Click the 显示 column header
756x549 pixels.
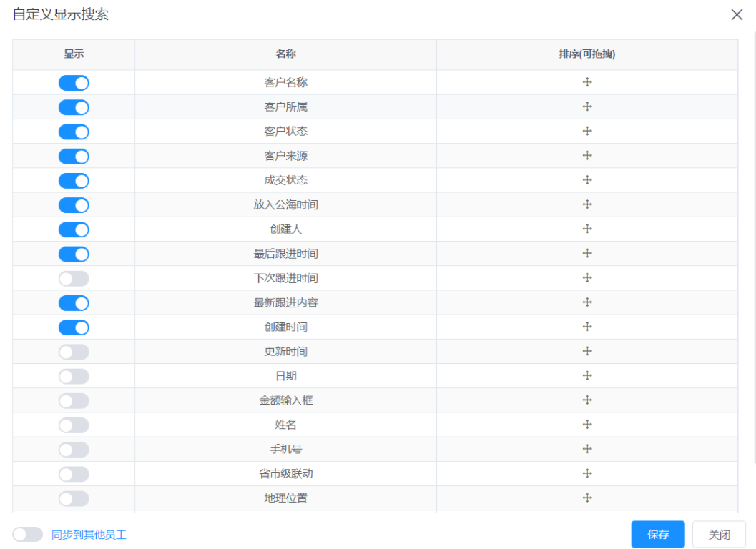74,54
